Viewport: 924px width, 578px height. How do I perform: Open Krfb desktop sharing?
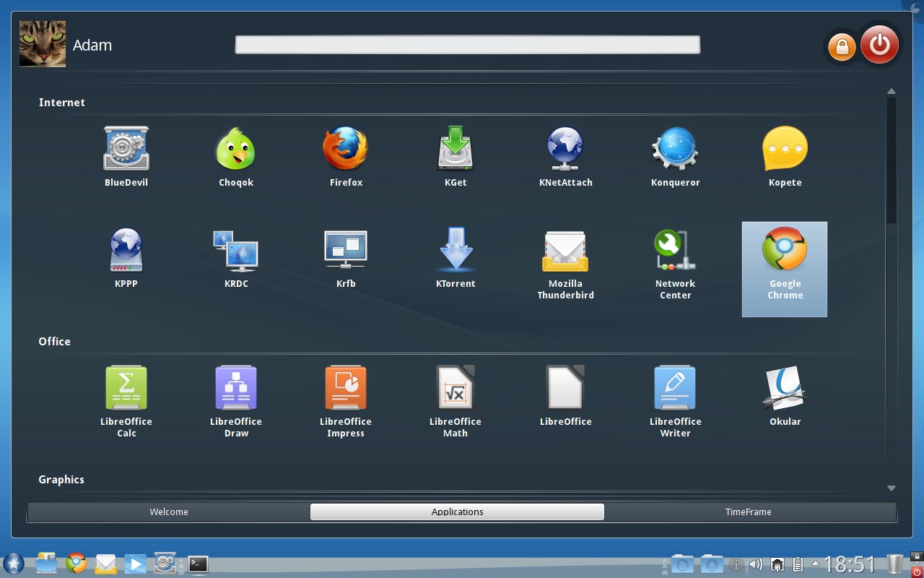346,259
